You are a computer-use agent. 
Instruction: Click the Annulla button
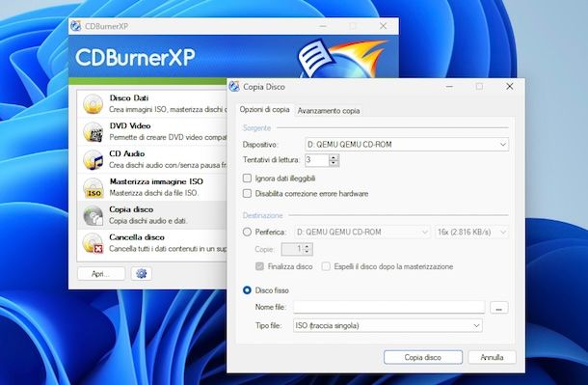tap(492, 357)
